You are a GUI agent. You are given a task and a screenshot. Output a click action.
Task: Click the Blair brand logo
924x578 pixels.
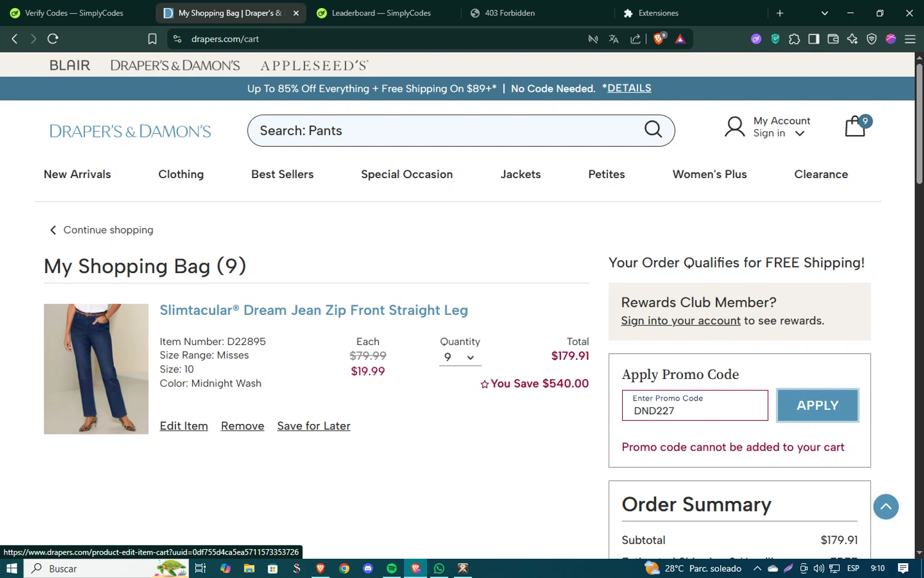coord(70,65)
